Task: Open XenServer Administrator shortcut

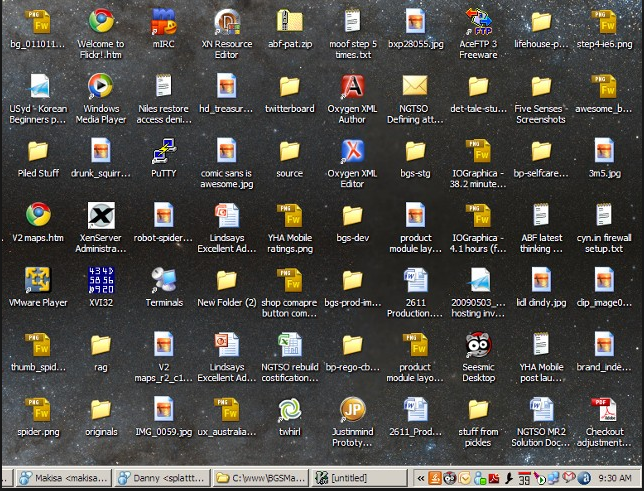Action: point(100,215)
